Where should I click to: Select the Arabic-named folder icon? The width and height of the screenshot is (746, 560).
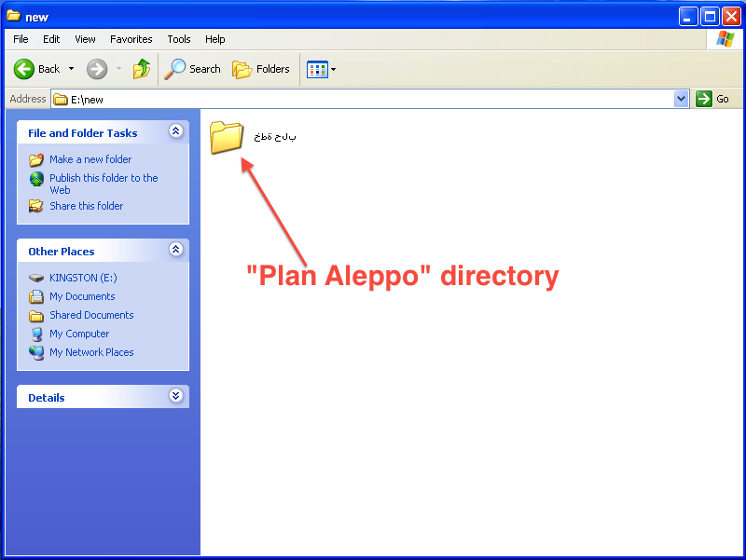click(227, 137)
